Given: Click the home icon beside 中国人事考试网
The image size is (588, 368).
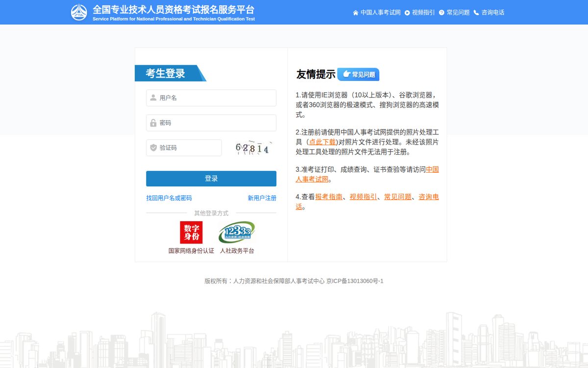Looking at the screenshot, I should click(x=356, y=13).
